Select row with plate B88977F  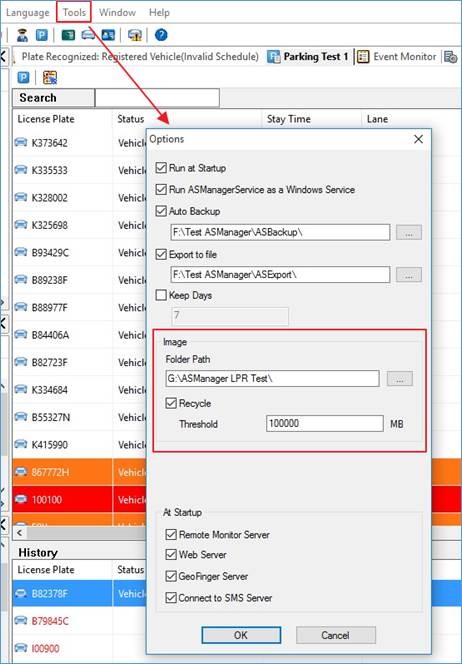80,307
